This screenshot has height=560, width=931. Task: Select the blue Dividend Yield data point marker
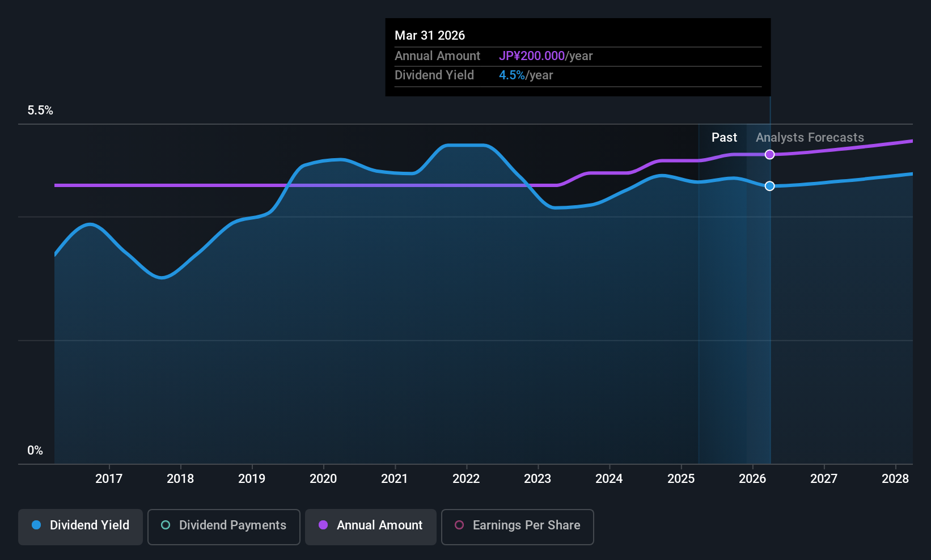[769, 186]
